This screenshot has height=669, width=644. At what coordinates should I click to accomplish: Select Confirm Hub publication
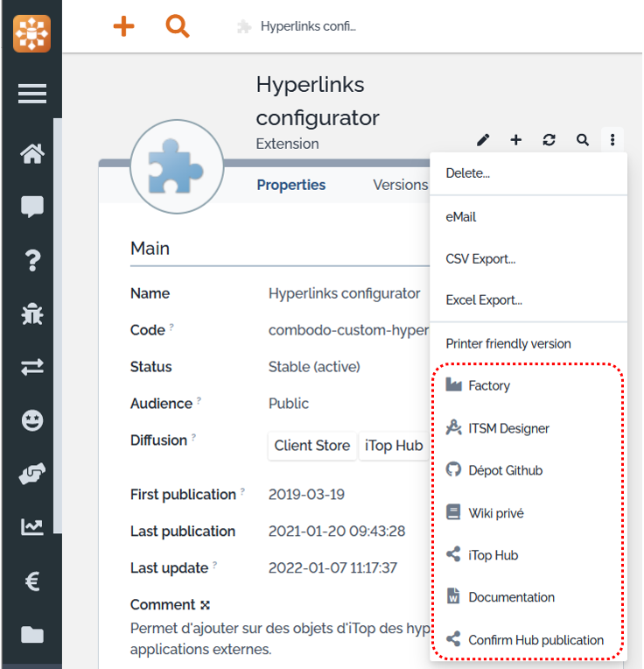528,640
